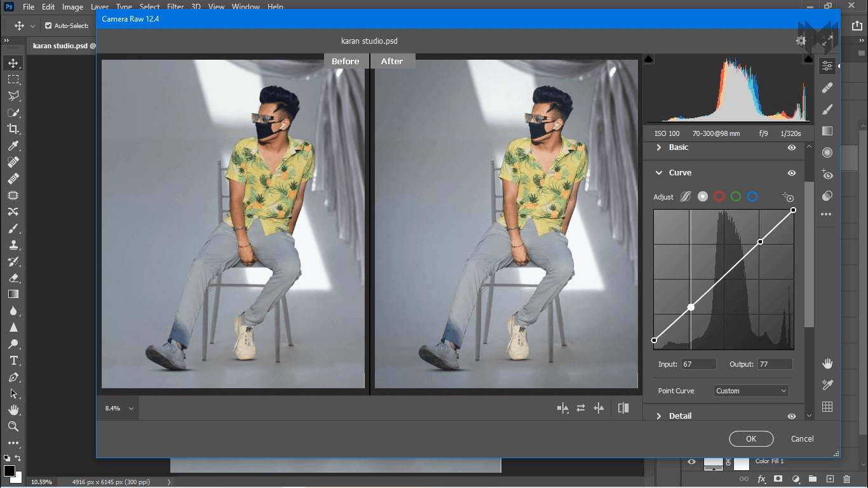This screenshot has width=868, height=488.
Task: Choose Camera Raw Spot Removal bandage icon
Action: click(827, 88)
